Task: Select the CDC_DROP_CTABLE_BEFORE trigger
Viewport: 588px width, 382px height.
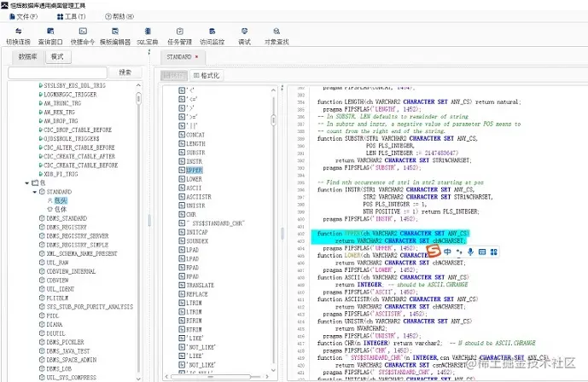Action: (x=78, y=130)
